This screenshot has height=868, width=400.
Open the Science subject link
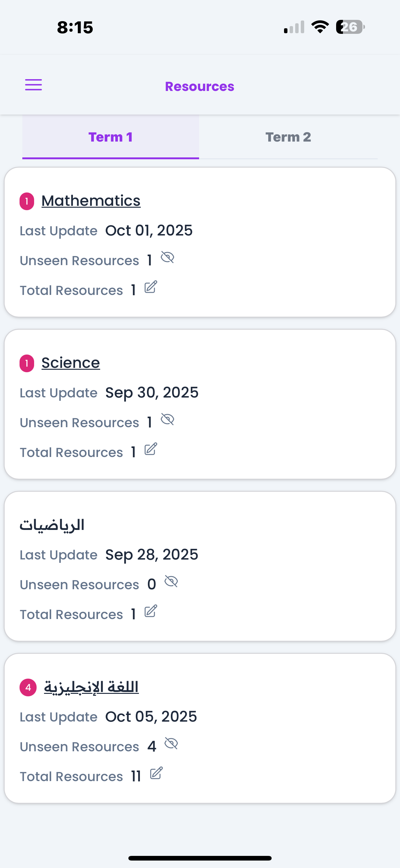(x=71, y=363)
